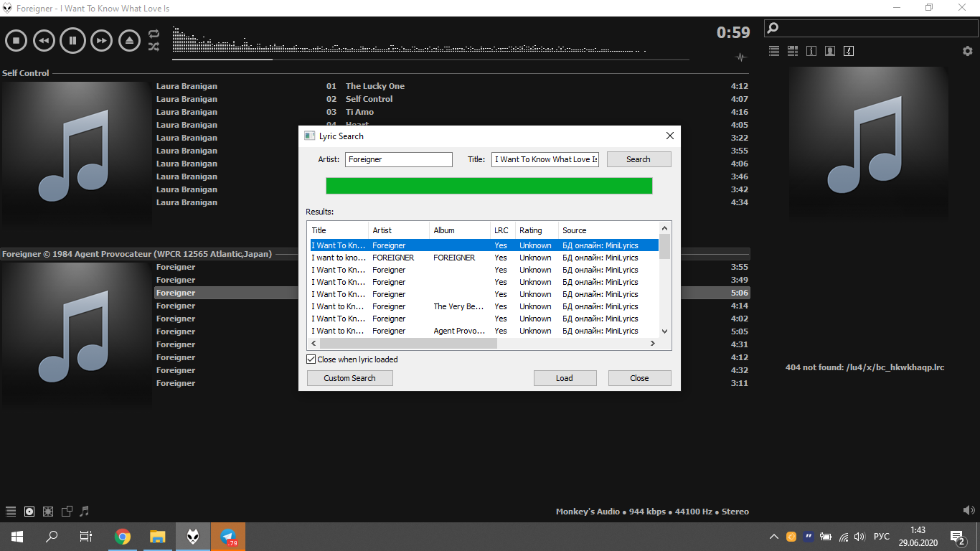The width and height of the screenshot is (980, 551).
Task: Click the waveform icon under the timer
Action: (x=741, y=57)
